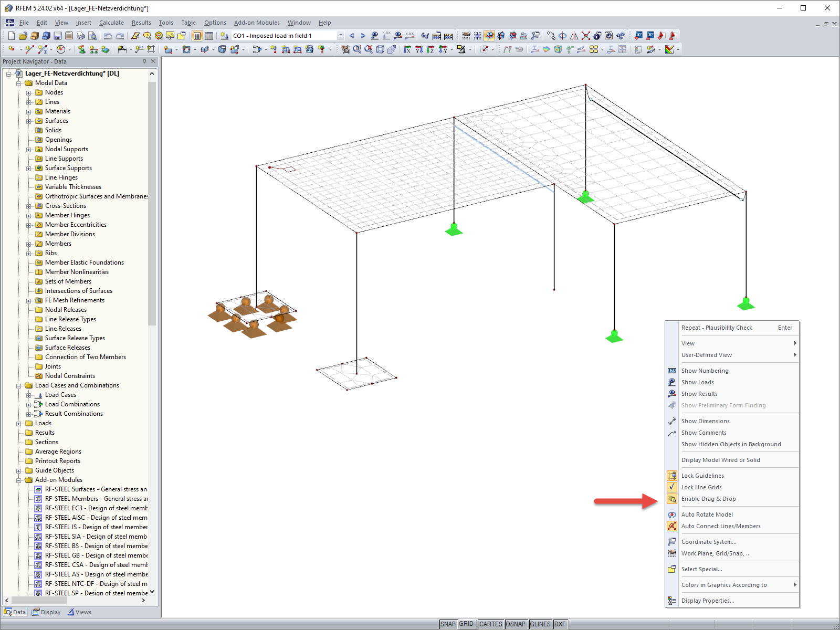Expand the Load Cases tree item

[x=29, y=395]
